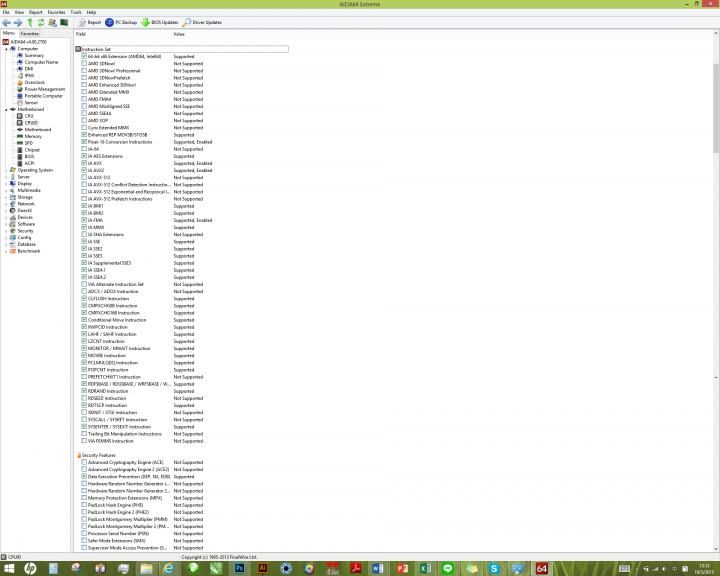This screenshot has height=576, width=720.
Task: Refresh the page with the green arrows icon
Action: [41, 23]
